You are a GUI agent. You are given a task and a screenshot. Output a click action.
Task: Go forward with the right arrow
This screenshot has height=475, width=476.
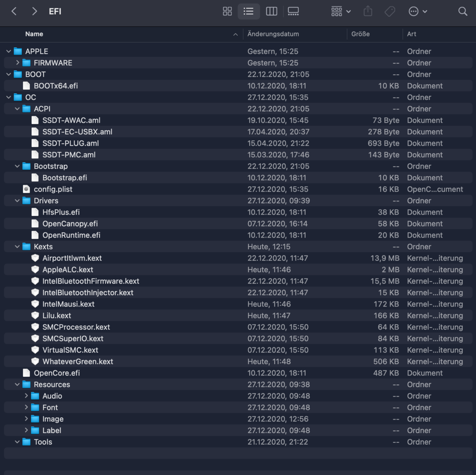point(34,11)
